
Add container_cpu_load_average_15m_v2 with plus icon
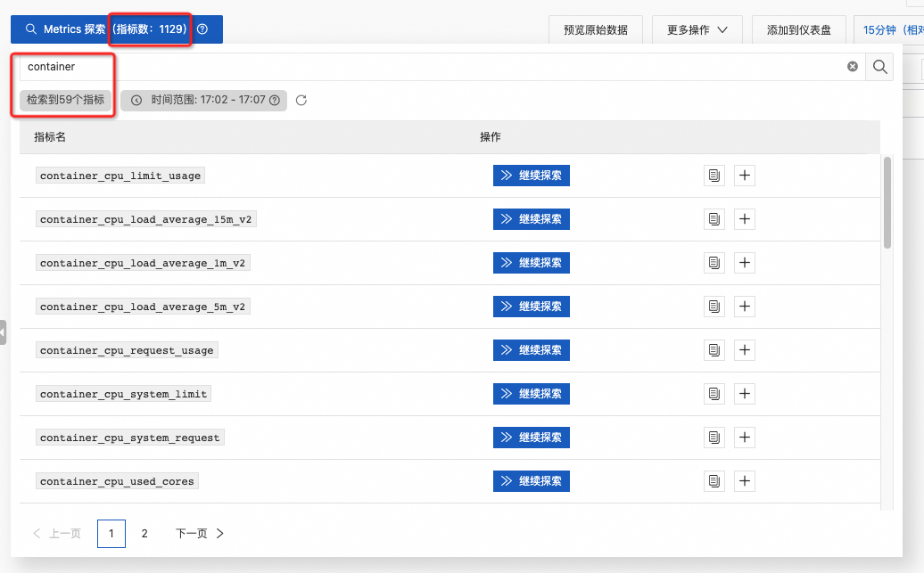click(x=745, y=219)
